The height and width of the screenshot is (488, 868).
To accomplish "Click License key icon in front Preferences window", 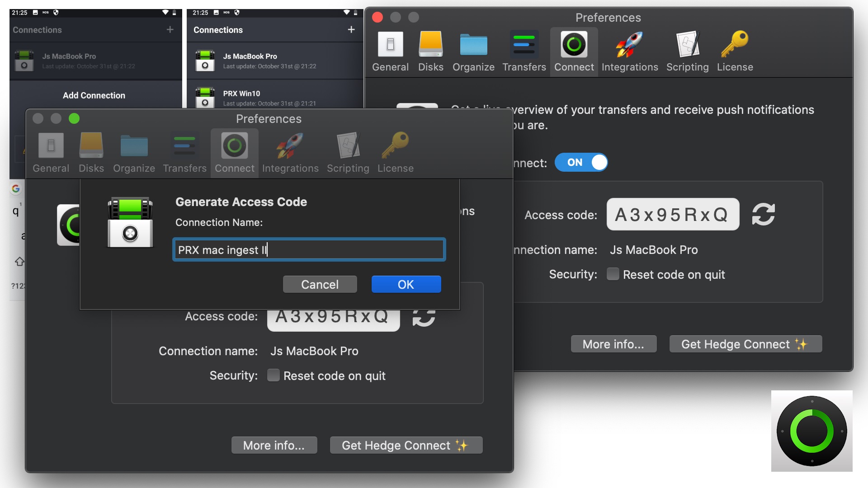I will (396, 145).
